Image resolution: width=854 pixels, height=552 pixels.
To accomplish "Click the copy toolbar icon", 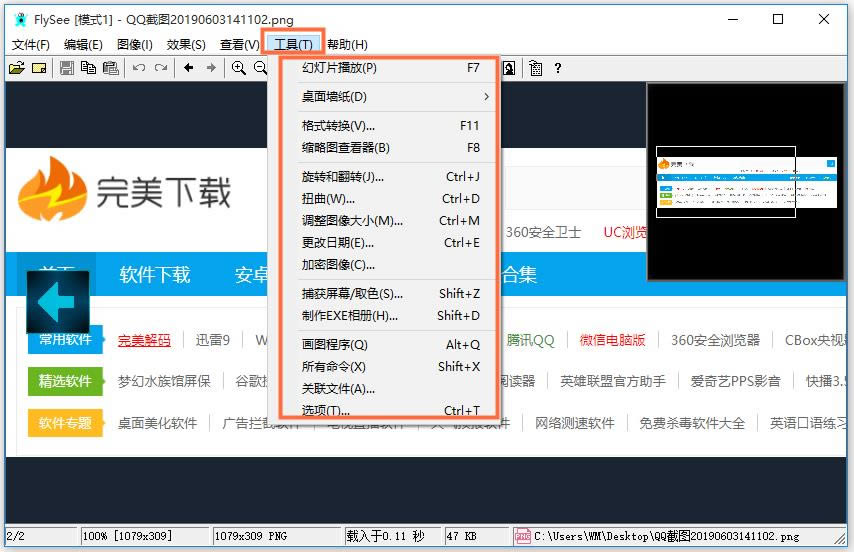I will [88, 68].
